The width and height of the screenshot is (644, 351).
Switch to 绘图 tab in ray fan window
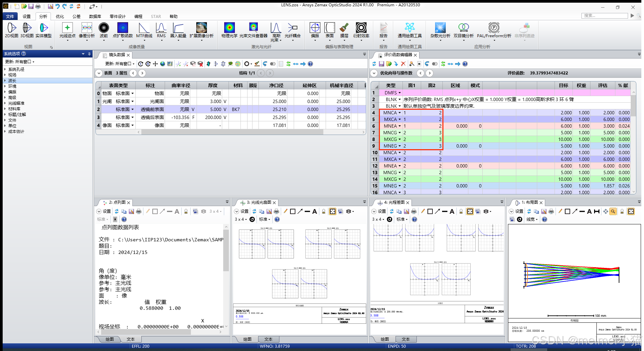tap(247, 339)
